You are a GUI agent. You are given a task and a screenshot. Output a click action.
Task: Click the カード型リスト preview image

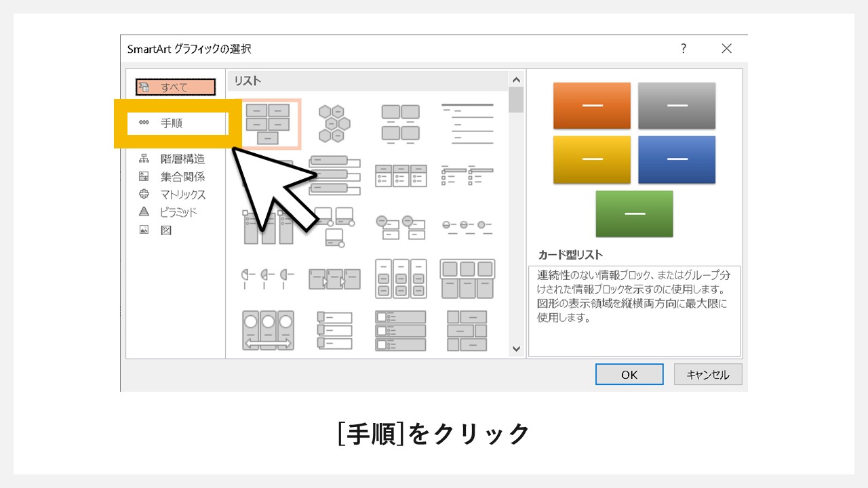tap(634, 159)
